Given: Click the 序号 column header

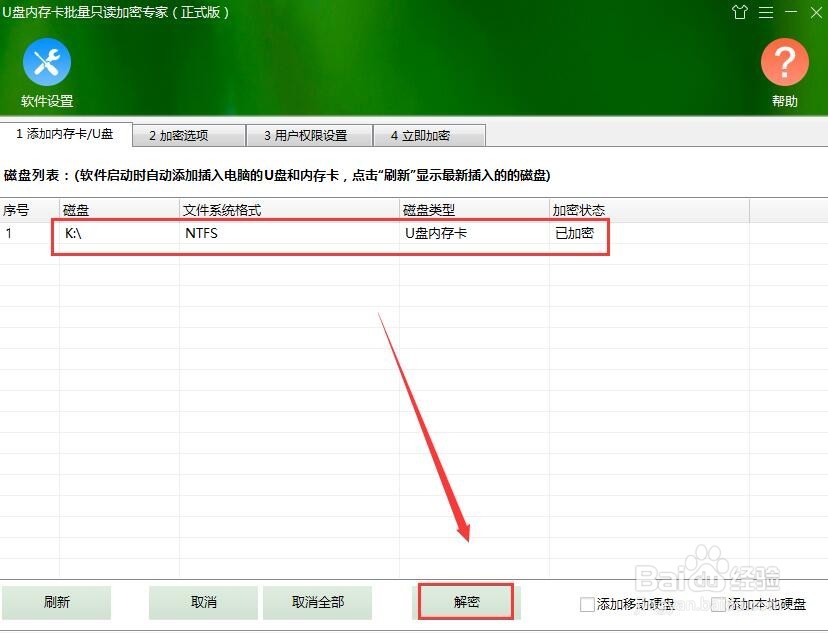Looking at the screenshot, I should click(x=20, y=210).
